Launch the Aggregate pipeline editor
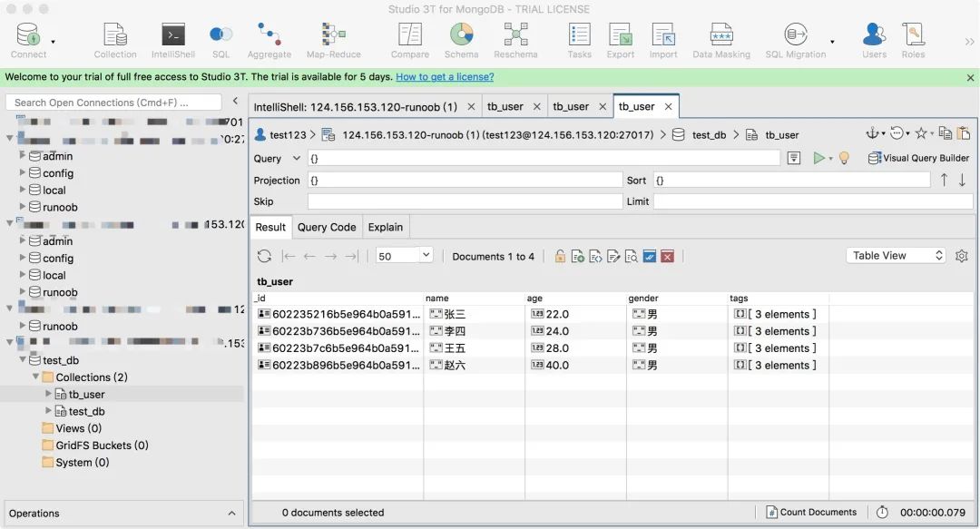980x529 pixels. (x=269, y=41)
